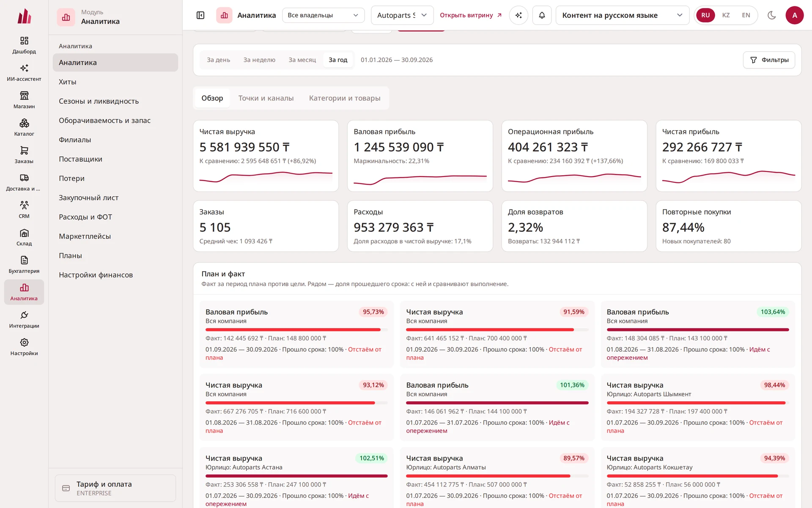Open the Dashboard icon in sidebar

pos(24,41)
